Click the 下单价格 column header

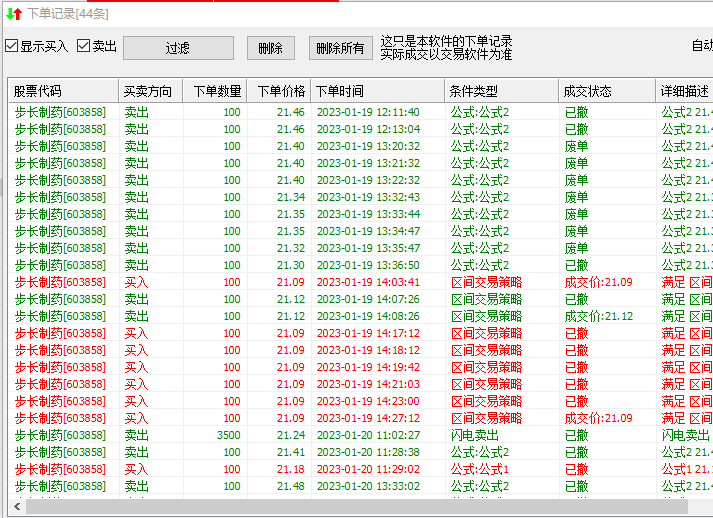278,91
